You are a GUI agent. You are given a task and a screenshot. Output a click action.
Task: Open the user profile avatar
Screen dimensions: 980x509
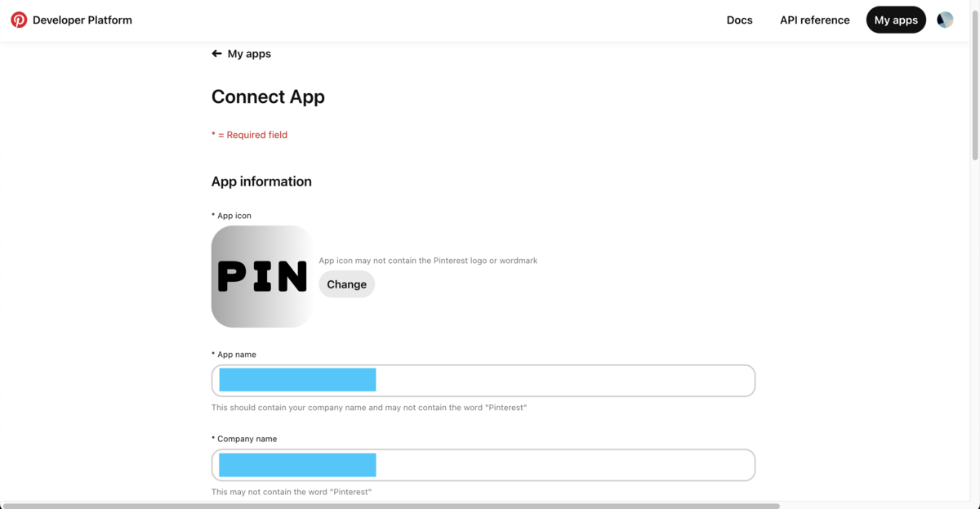tap(945, 20)
